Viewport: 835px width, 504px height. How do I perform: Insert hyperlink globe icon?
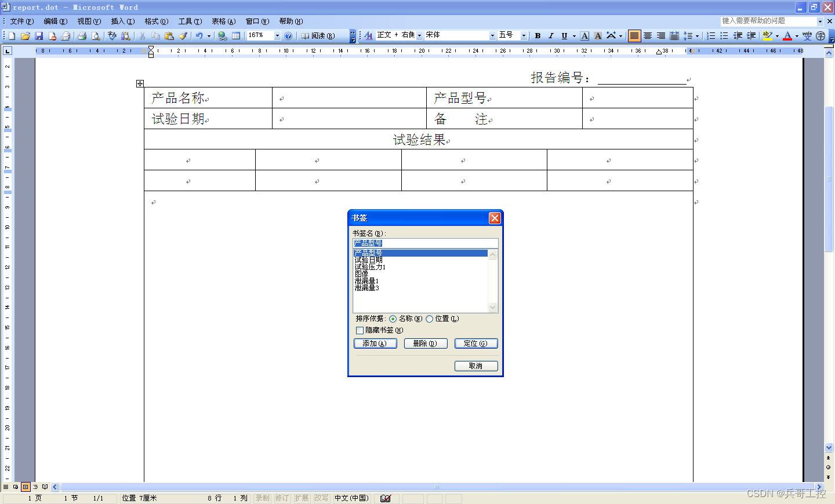tap(222, 36)
